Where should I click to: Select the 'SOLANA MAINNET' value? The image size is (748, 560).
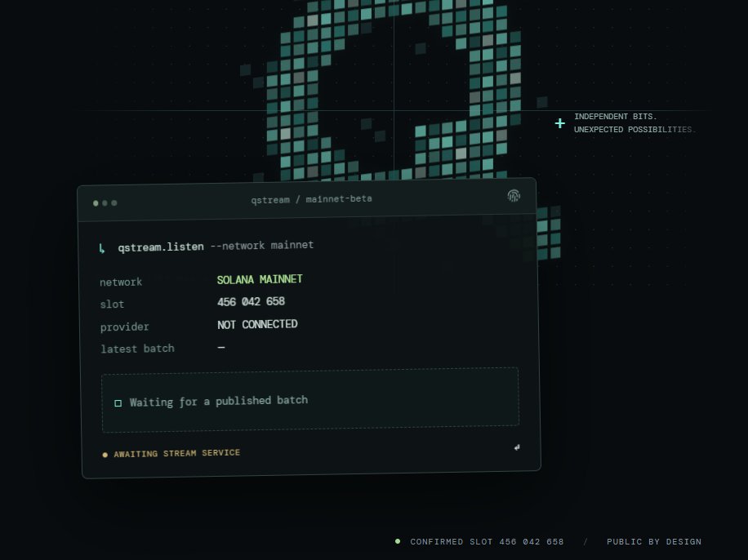tap(260, 279)
